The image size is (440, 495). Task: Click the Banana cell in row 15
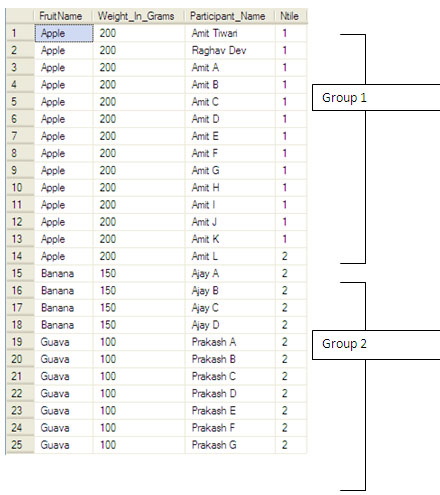pos(64,274)
